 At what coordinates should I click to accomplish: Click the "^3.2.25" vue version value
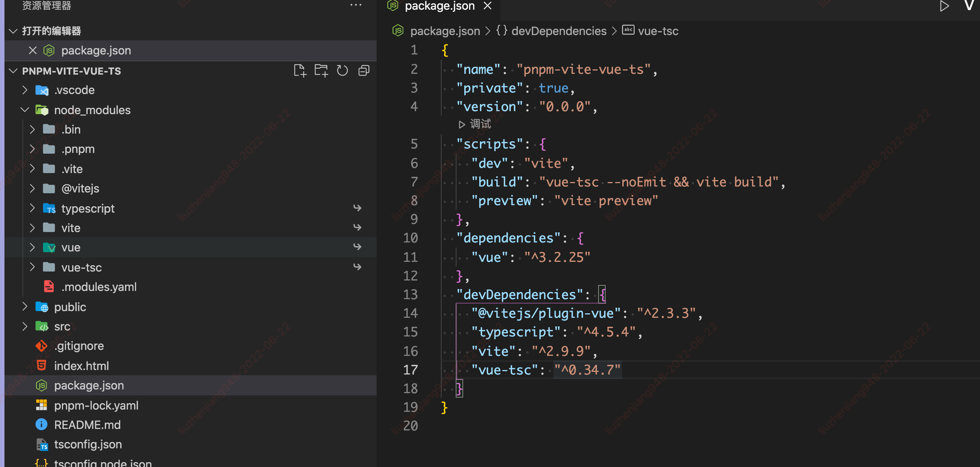tap(557, 257)
